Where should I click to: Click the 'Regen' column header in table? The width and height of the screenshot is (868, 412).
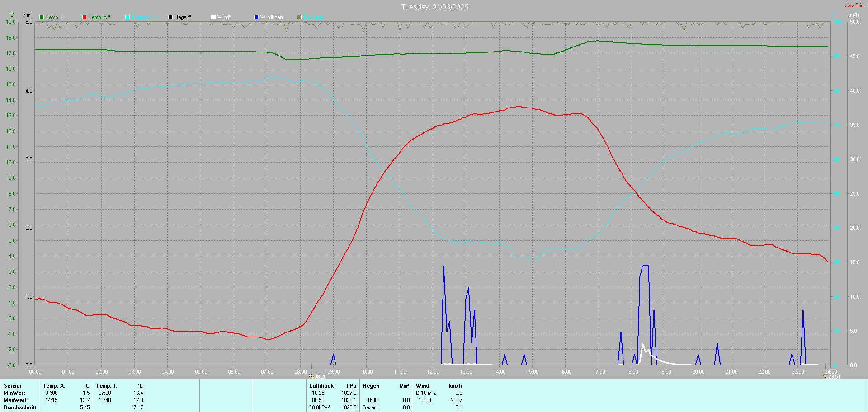[371, 386]
